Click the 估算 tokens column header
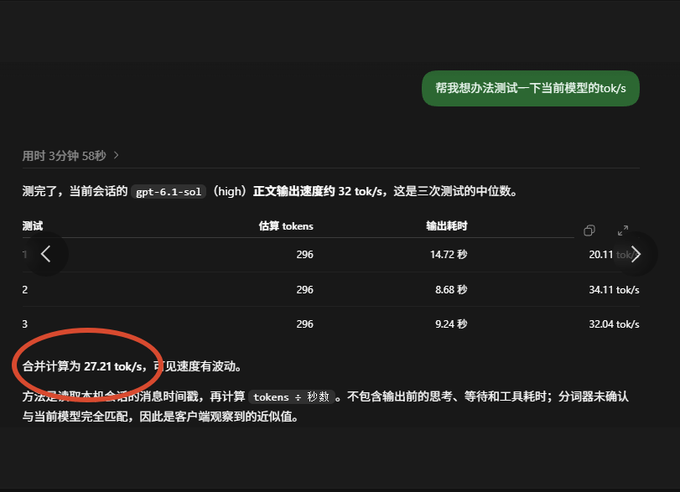Viewport: 680px width, 492px height. [x=286, y=226]
